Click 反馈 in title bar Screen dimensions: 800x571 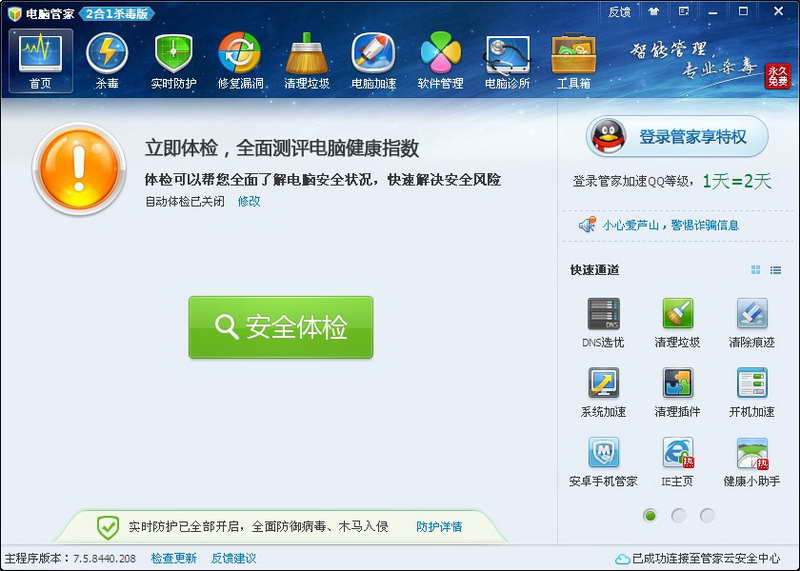[619, 12]
